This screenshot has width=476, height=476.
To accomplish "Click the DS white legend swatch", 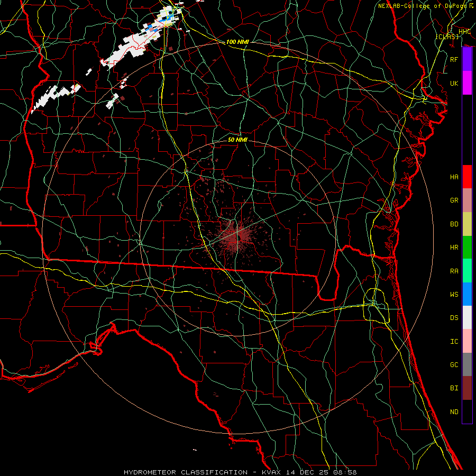I will (467, 317).
